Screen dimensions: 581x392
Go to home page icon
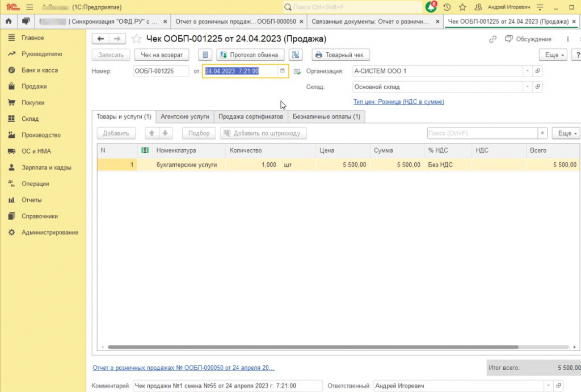pyautogui.click(x=9, y=21)
